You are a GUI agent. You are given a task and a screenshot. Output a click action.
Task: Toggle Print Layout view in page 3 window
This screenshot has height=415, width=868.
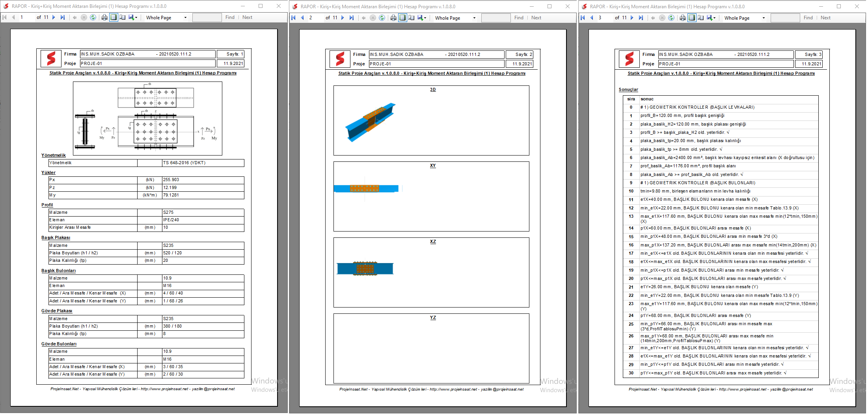coord(692,18)
